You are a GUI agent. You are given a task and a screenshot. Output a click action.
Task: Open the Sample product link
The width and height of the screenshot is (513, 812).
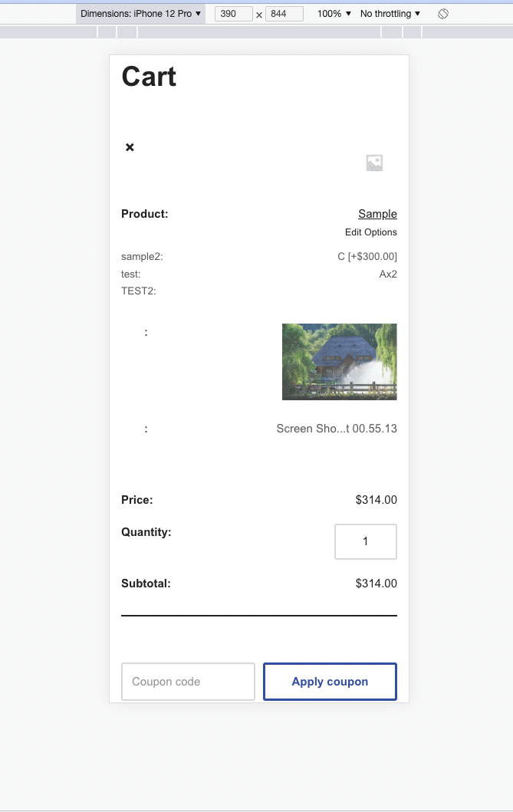(x=377, y=214)
